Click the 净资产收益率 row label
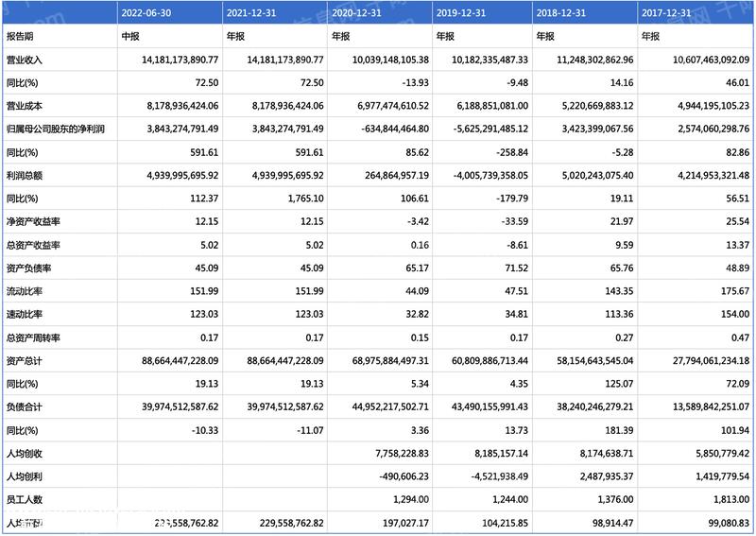 pos(33,221)
